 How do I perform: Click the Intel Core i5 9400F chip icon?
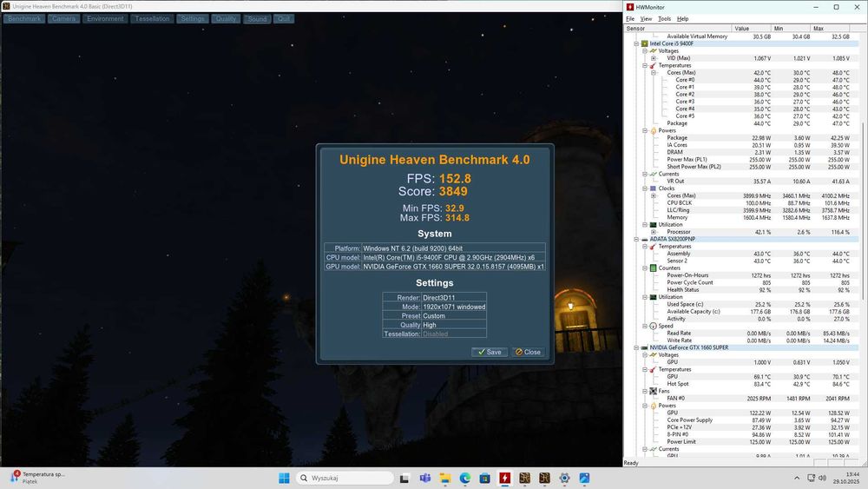pyautogui.click(x=645, y=43)
